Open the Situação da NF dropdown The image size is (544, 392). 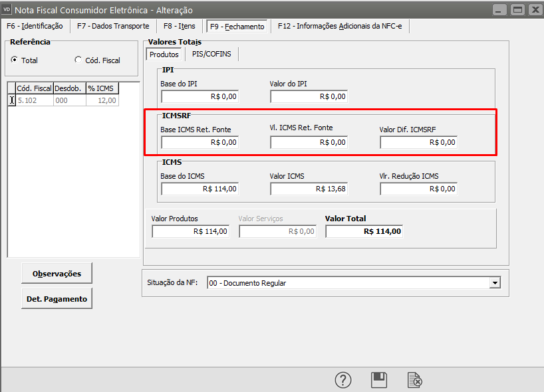click(x=494, y=283)
